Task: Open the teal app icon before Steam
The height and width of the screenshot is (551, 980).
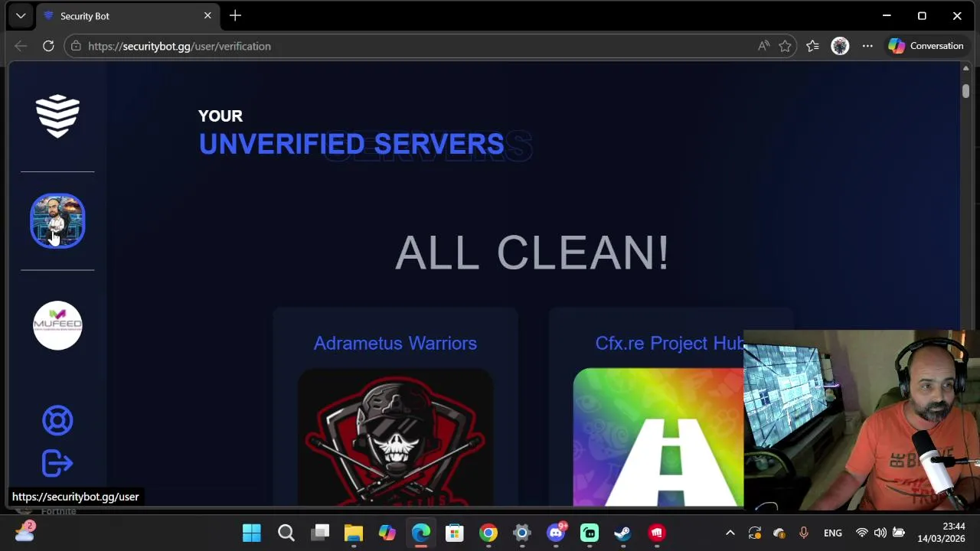Action: pos(590,533)
